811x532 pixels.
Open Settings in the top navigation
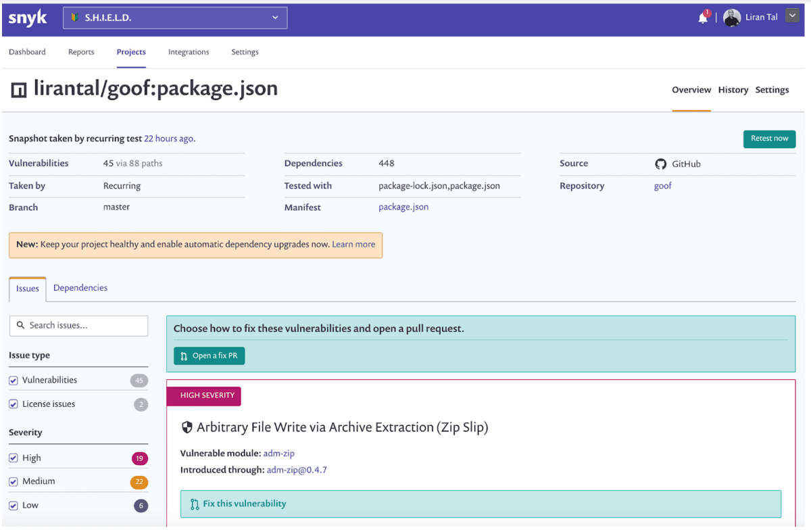click(x=245, y=52)
